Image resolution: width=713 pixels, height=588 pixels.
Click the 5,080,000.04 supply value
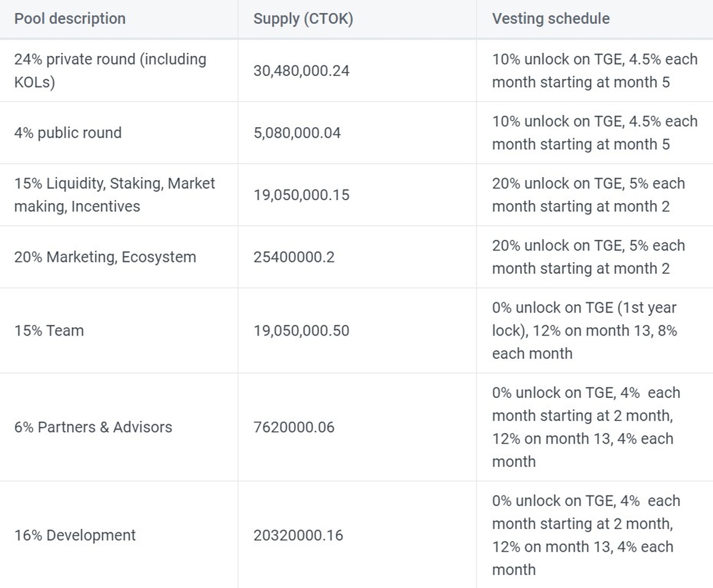click(297, 132)
